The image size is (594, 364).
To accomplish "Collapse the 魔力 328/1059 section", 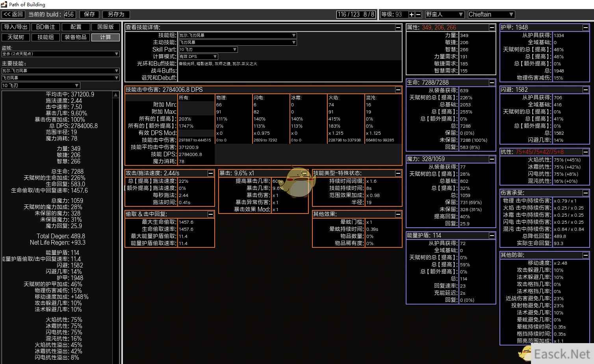I will click(x=492, y=159).
